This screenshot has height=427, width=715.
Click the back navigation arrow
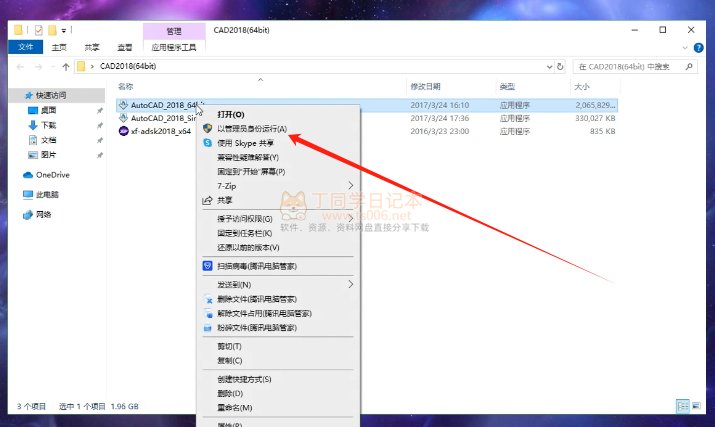point(20,67)
